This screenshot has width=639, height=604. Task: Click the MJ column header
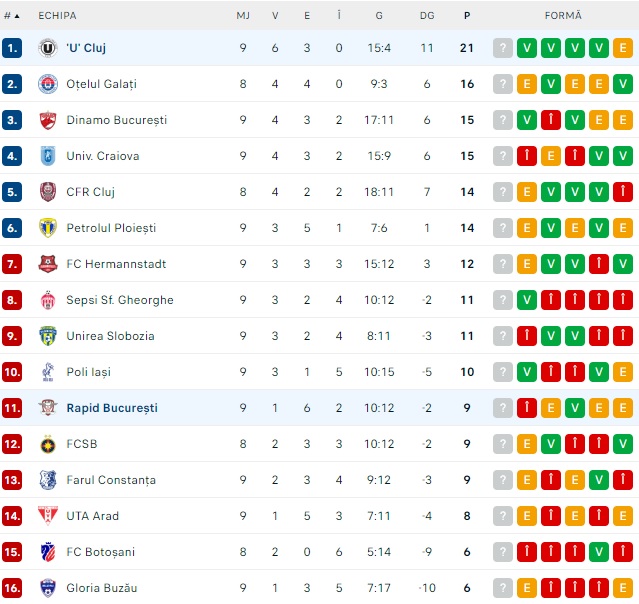tap(243, 16)
